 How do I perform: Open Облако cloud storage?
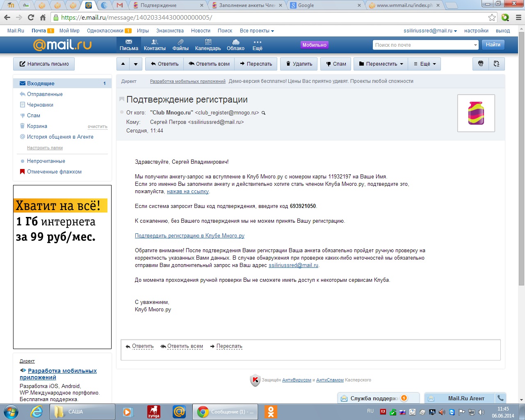[235, 45]
